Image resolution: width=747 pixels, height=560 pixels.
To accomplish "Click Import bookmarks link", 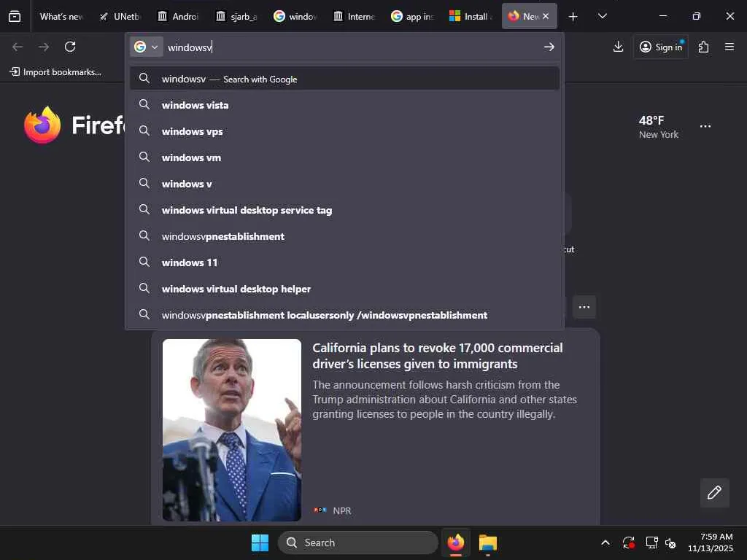I will pyautogui.click(x=55, y=72).
